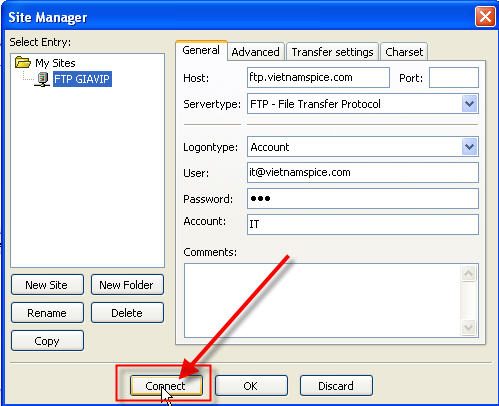Expand the Servertype dropdown arrow
The image size is (499, 406).
pos(470,104)
